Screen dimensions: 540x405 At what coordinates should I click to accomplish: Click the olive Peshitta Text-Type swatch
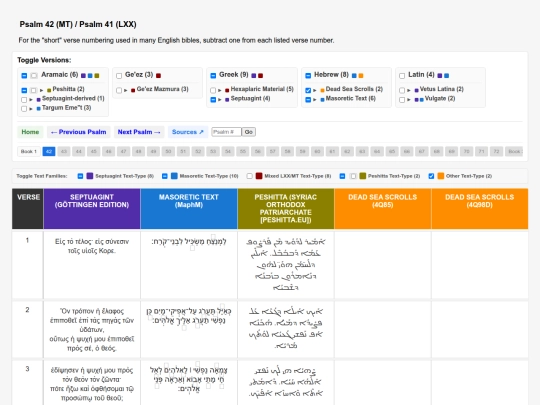point(363,176)
